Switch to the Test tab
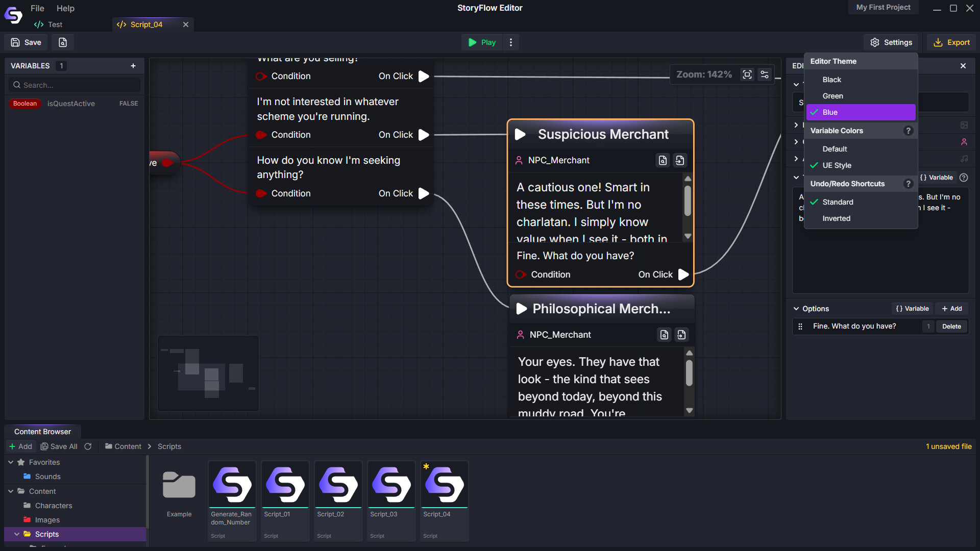 tap(55, 24)
